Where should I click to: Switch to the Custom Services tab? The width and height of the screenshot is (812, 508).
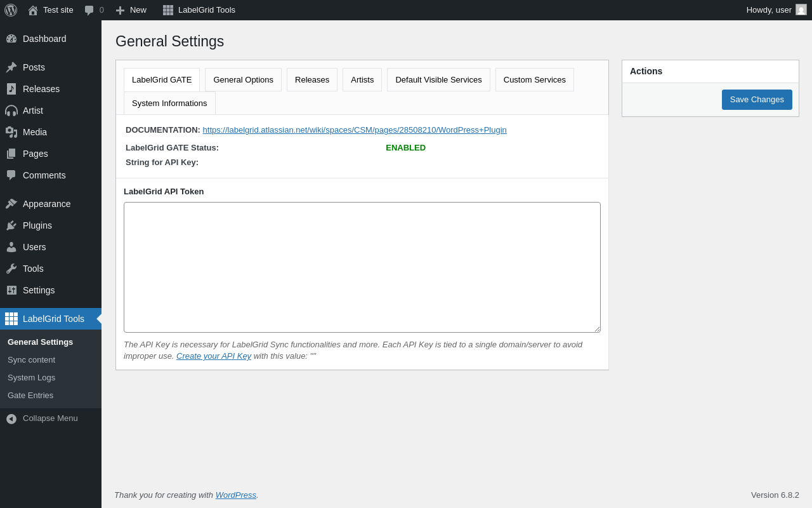pos(534,80)
